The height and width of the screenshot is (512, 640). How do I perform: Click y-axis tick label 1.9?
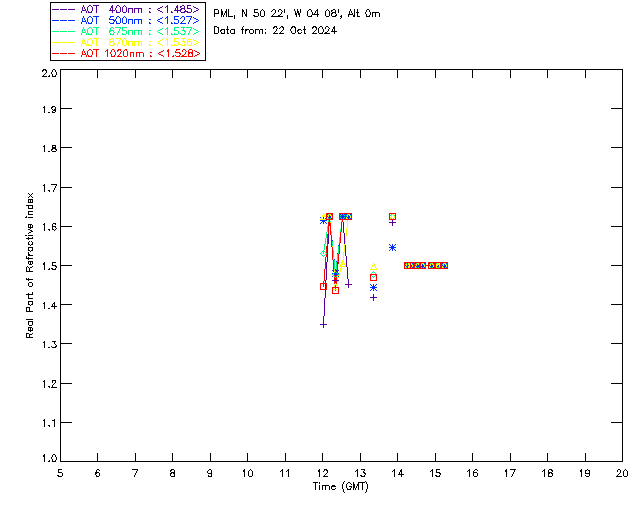49,109
